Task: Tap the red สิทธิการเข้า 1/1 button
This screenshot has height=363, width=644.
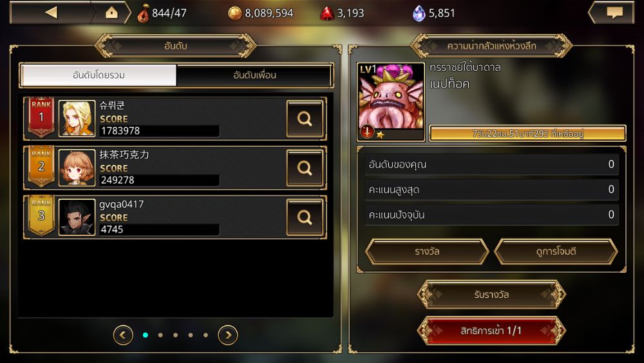Action: click(x=491, y=331)
